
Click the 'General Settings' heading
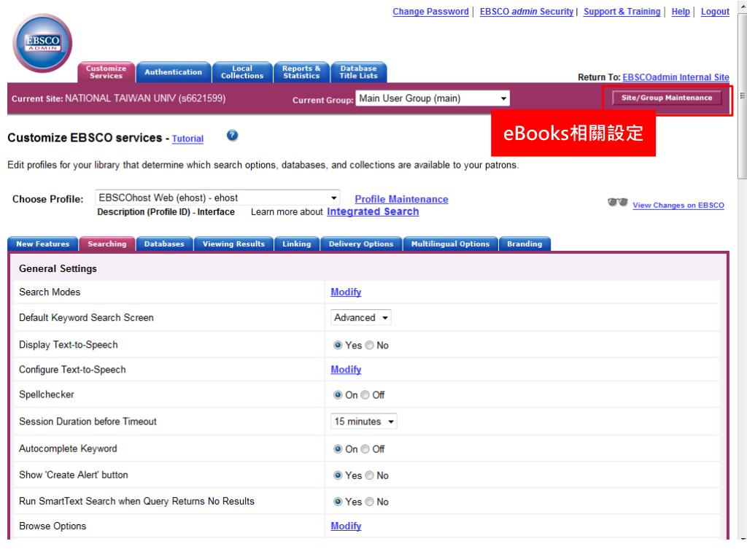[58, 268]
